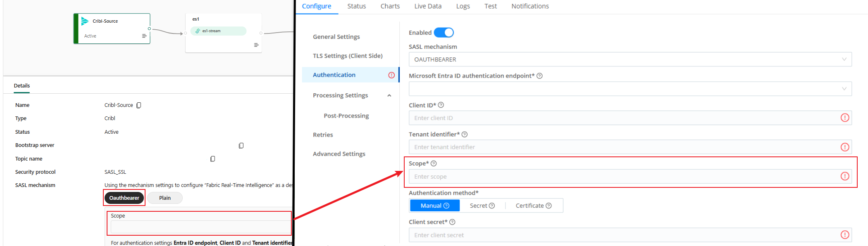The width and height of the screenshot is (868, 246).
Task: Select Manual authentication method
Action: (x=435, y=206)
